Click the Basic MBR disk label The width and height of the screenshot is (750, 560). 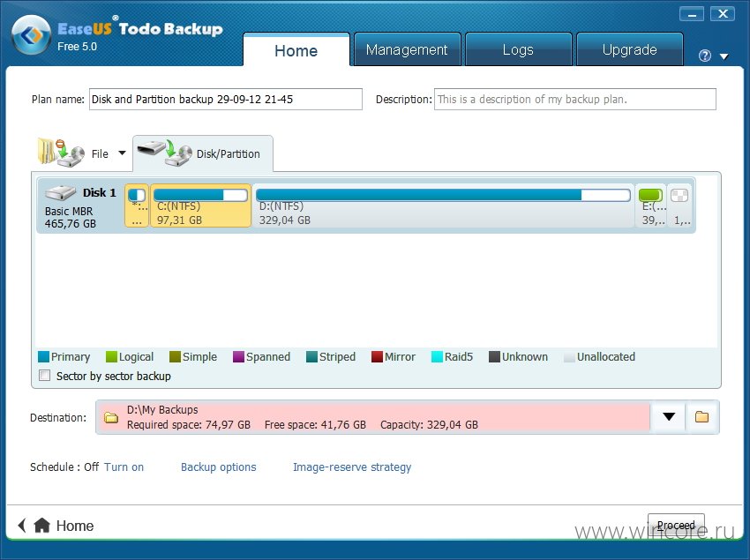[69, 211]
